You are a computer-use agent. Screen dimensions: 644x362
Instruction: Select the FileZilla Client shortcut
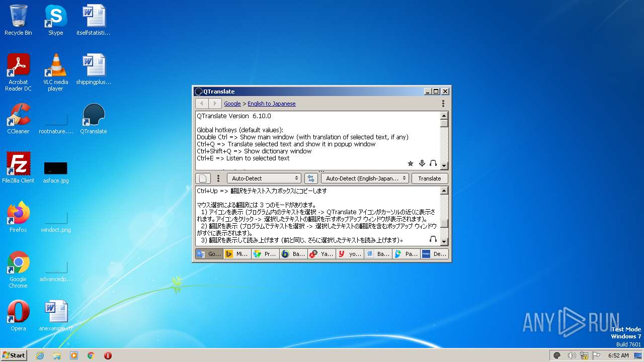pos(18,167)
